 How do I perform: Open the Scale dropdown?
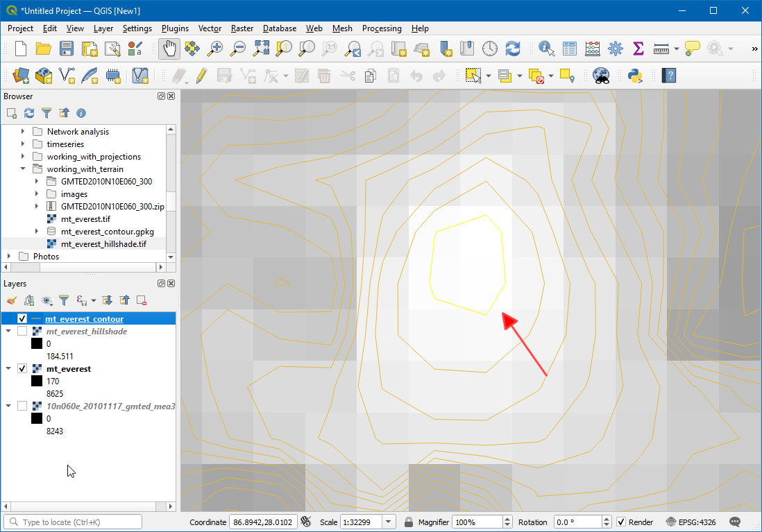tap(388, 522)
